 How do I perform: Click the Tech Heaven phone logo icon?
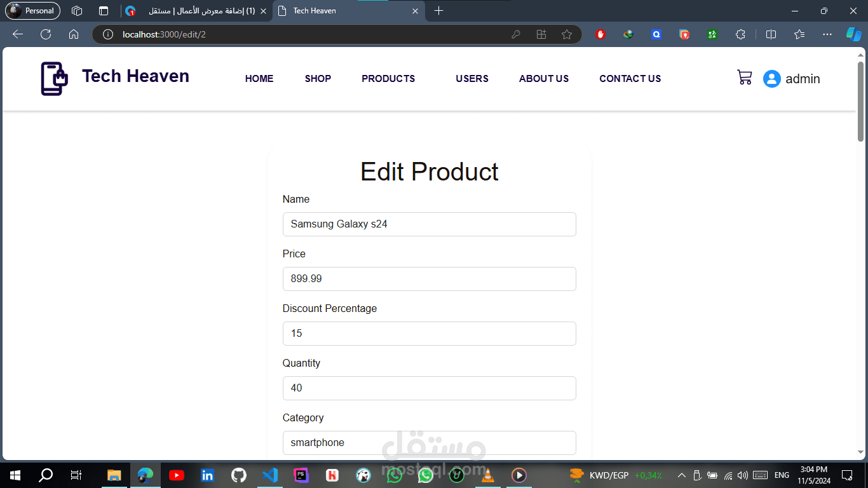click(54, 79)
